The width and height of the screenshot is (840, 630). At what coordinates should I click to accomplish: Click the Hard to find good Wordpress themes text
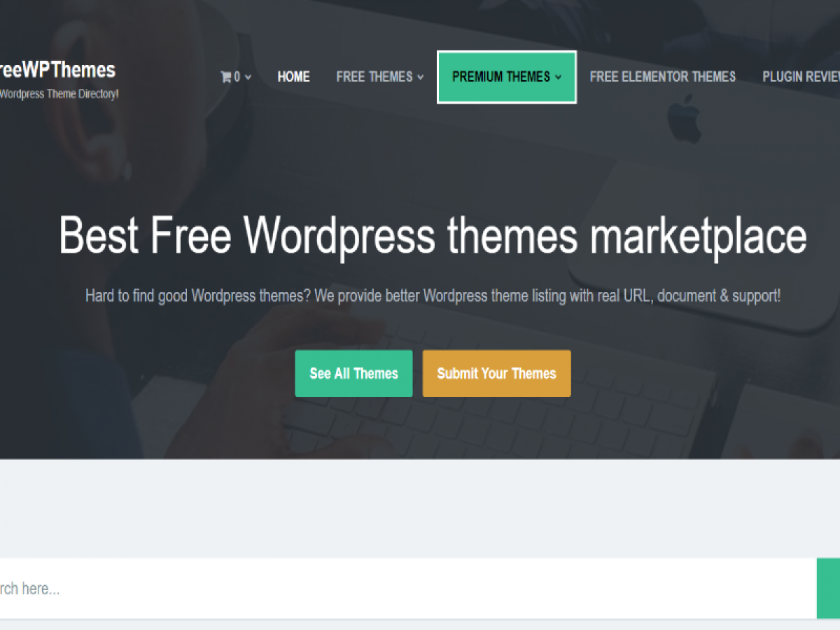point(433,295)
